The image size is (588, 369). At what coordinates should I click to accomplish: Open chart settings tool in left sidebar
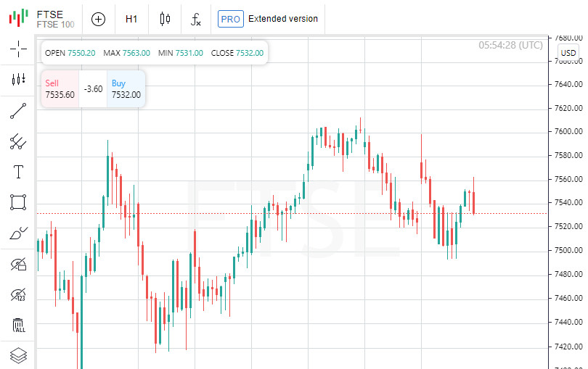pyautogui.click(x=18, y=80)
